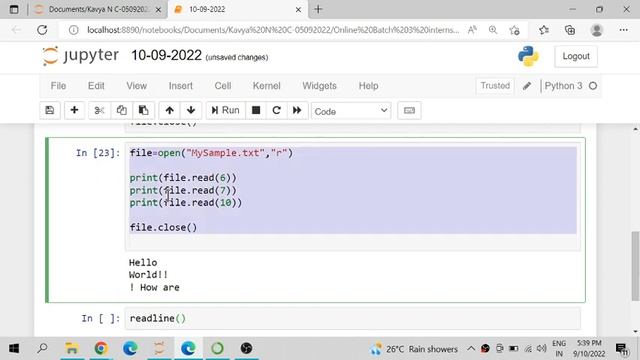This screenshot has width=640, height=360.
Task: Click the notebook vertical scrollbar thumb
Action: [636, 265]
